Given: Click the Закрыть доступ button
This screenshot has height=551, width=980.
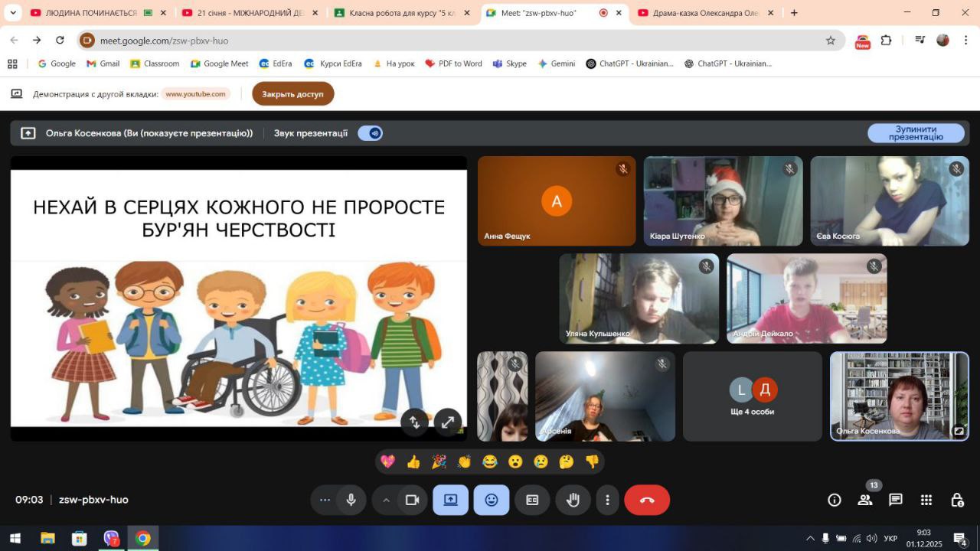Looking at the screenshot, I should point(292,94).
